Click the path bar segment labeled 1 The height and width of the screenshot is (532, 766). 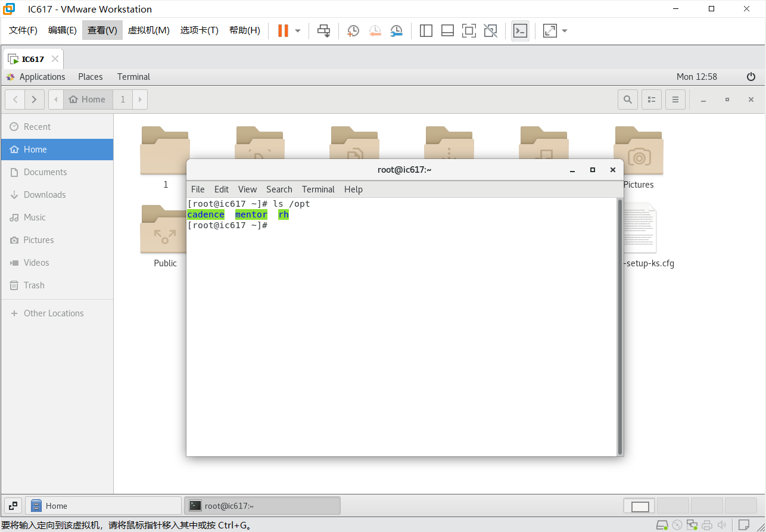[x=123, y=99]
